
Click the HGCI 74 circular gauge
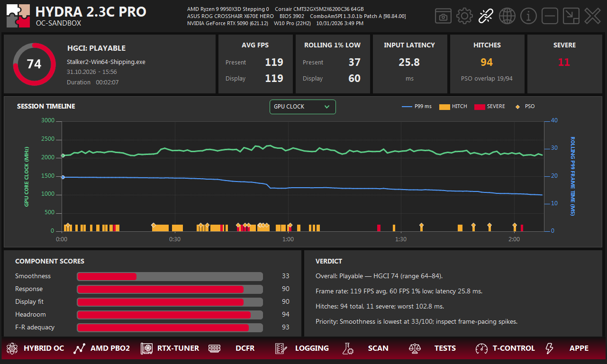pos(34,64)
